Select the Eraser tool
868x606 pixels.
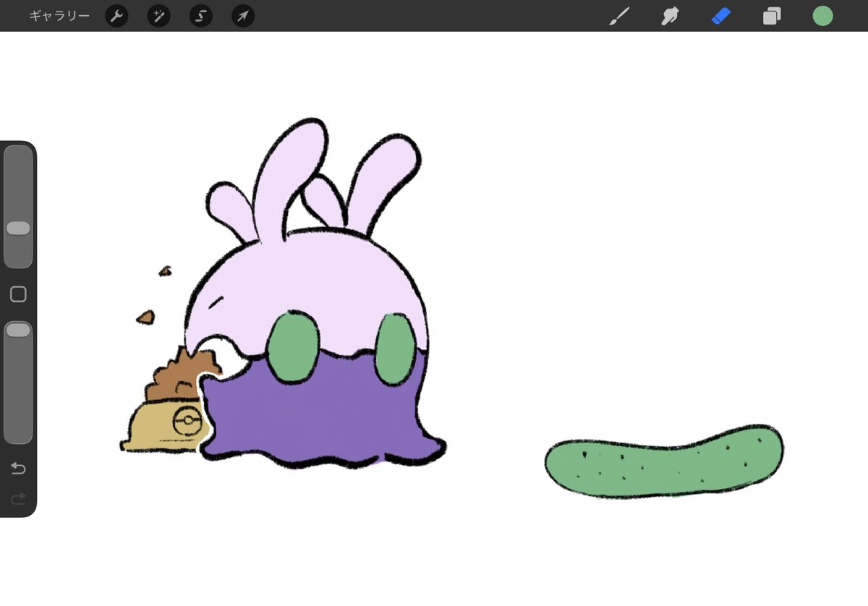click(x=721, y=16)
